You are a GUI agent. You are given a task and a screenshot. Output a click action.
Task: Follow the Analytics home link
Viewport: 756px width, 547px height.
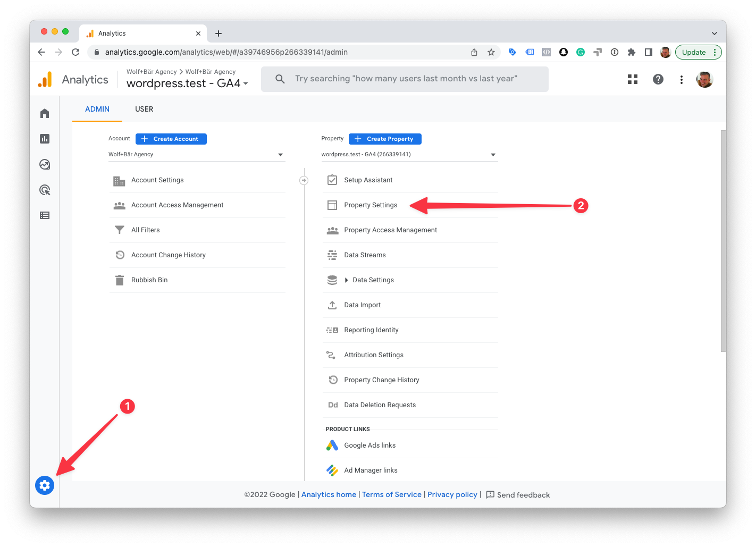point(329,495)
